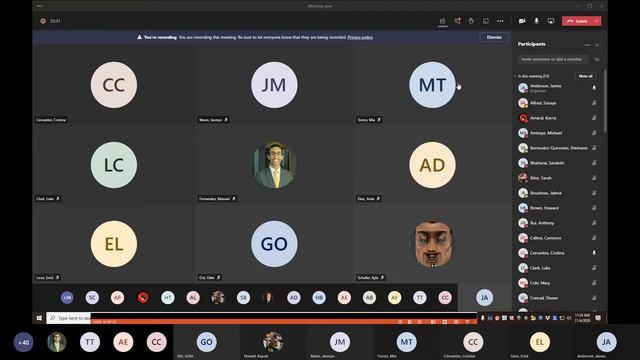Screen dimensions: 640x360
Task: Open the meeting chat icon
Action: pos(457,21)
